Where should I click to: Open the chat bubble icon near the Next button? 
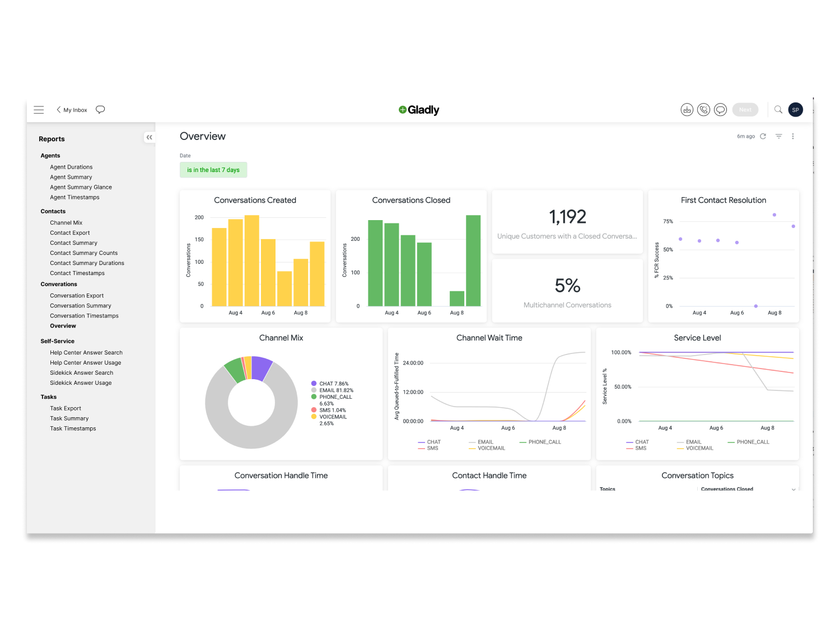[x=720, y=109]
